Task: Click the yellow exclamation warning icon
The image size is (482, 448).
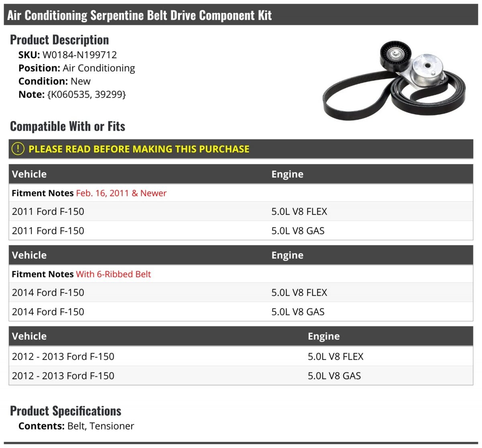Action: point(18,149)
